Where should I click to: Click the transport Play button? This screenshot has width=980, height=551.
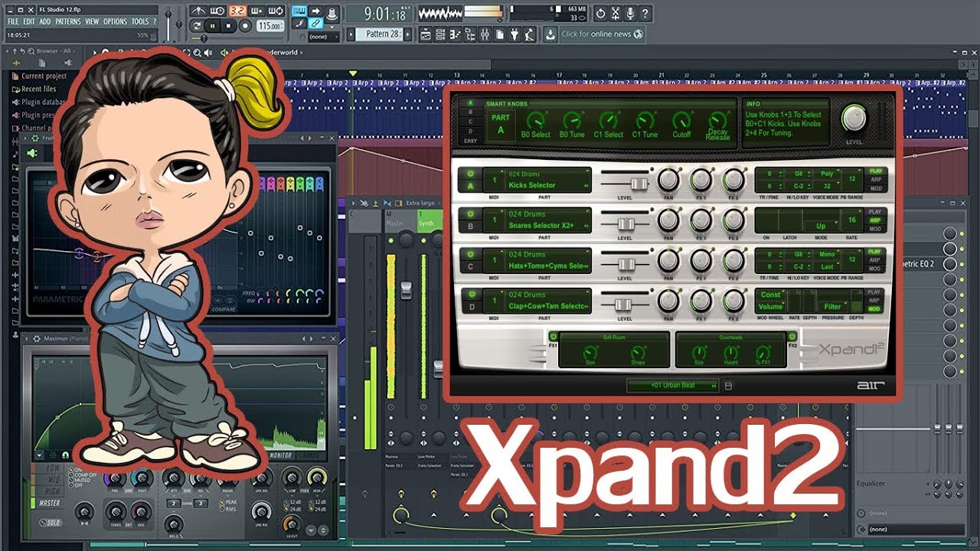[x=211, y=26]
